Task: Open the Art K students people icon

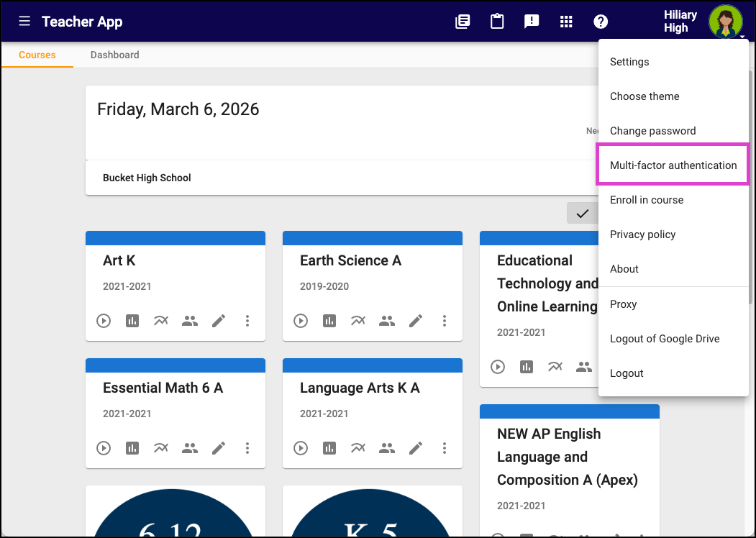Action: tap(190, 321)
